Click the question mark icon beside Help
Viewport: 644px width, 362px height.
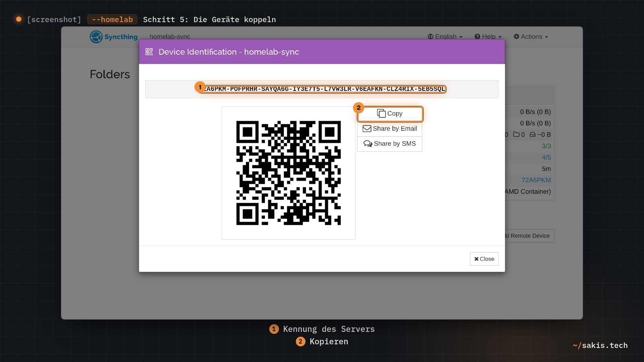click(477, 37)
